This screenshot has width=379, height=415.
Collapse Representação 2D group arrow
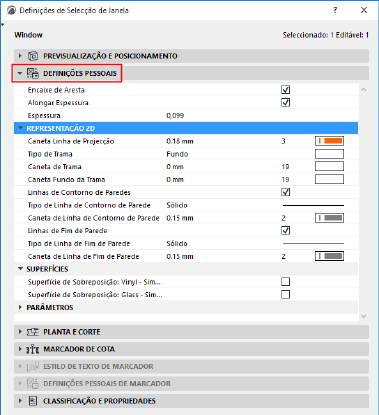21,128
